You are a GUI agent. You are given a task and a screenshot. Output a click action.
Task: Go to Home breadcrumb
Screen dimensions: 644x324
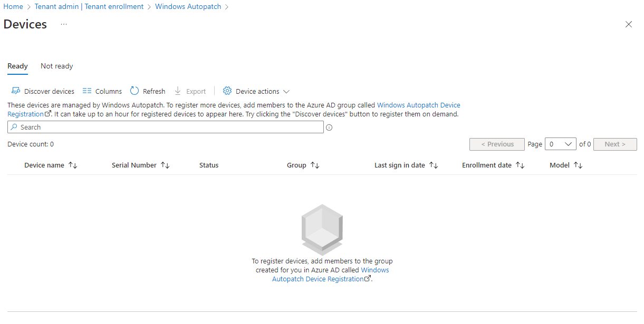coord(13,7)
